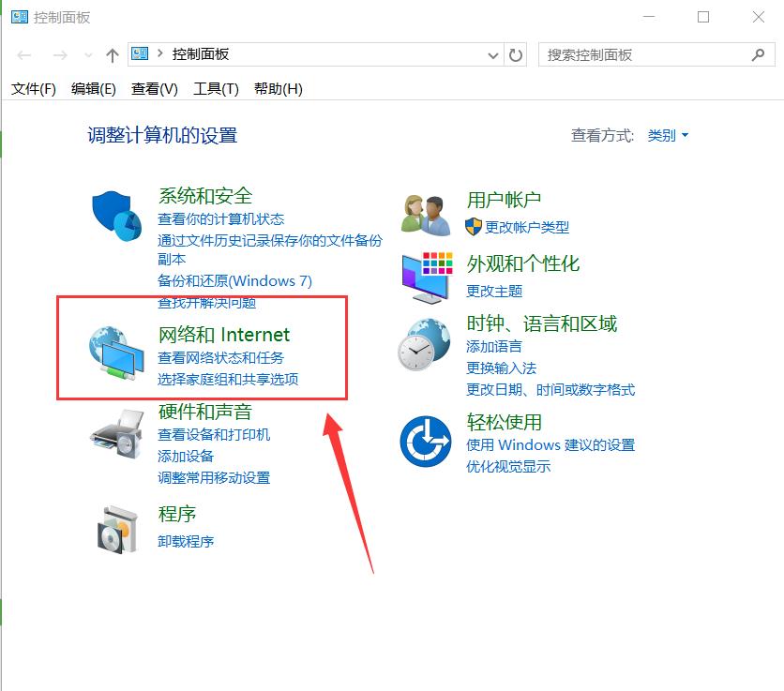
Task: Click the refresh icon in the address bar
Action: pyautogui.click(x=515, y=54)
